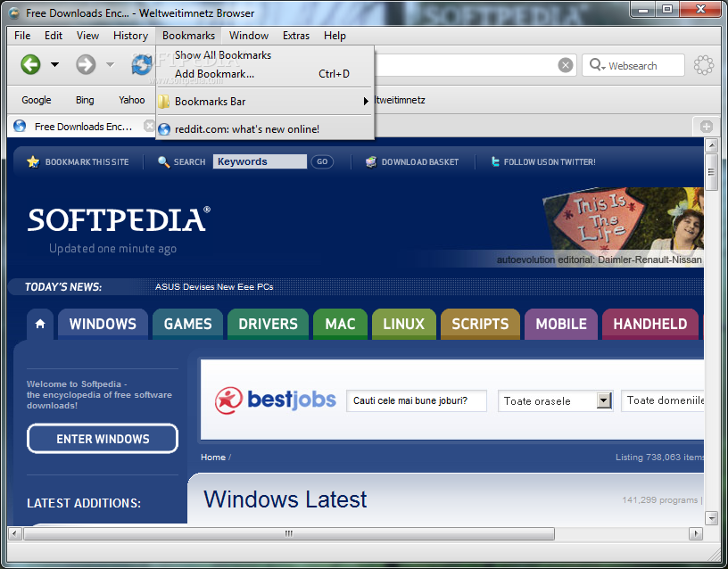This screenshot has width=728, height=569.
Task: Open the Toate domeniile dropdown
Action: (663, 400)
